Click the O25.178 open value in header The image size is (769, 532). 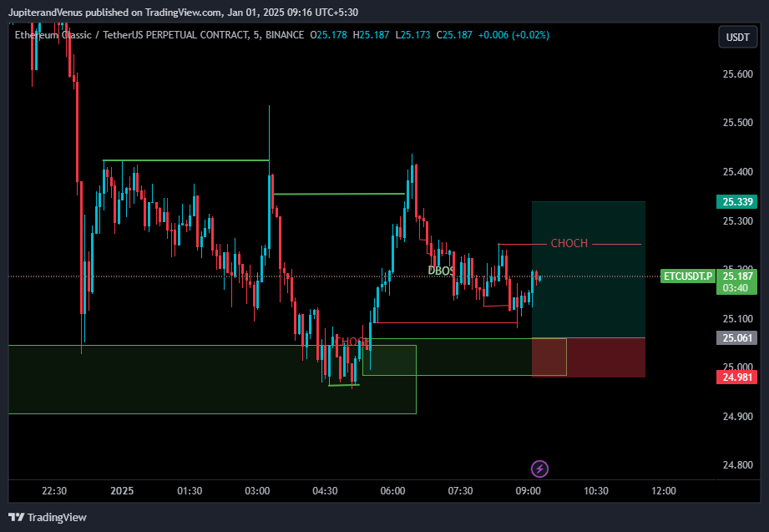tap(329, 35)
